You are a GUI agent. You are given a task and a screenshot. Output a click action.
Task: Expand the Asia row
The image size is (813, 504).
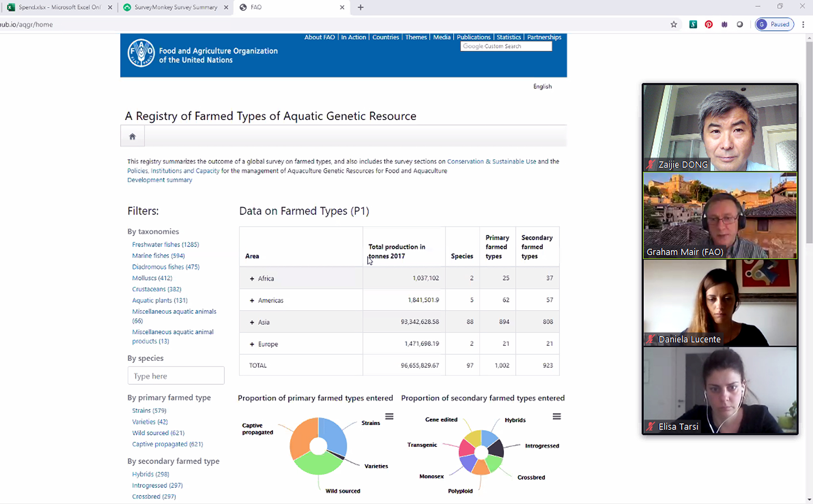click(x=252, y=322)
